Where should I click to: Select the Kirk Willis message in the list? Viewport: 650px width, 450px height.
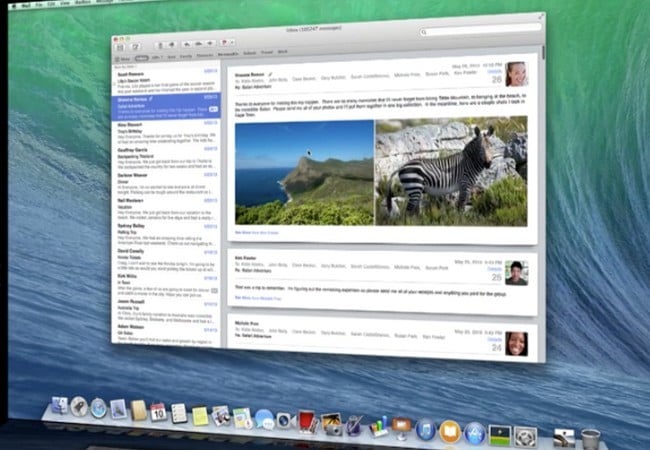pyautogui.click(x=166, y=286)
